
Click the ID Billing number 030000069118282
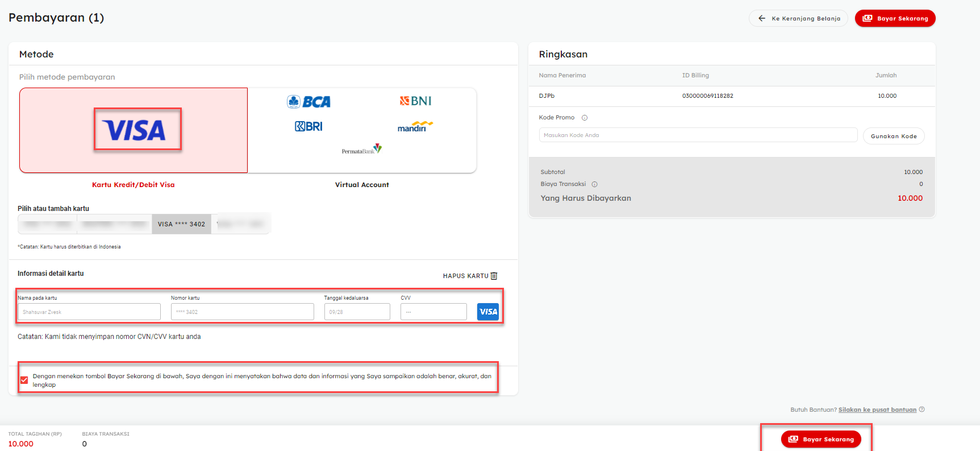coord(707,96)
